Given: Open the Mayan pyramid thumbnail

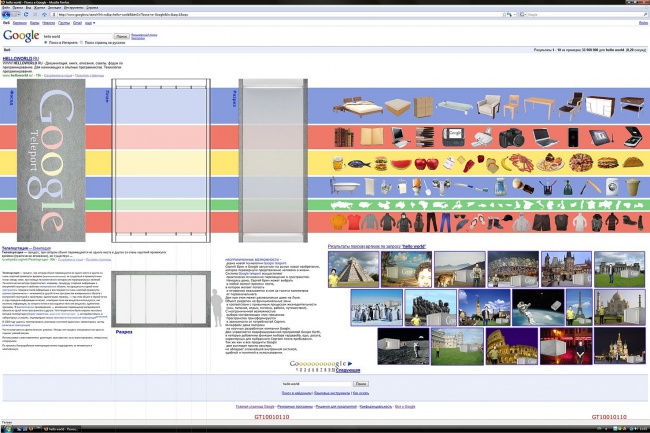Looking at the screenshot, I should 354,269.
